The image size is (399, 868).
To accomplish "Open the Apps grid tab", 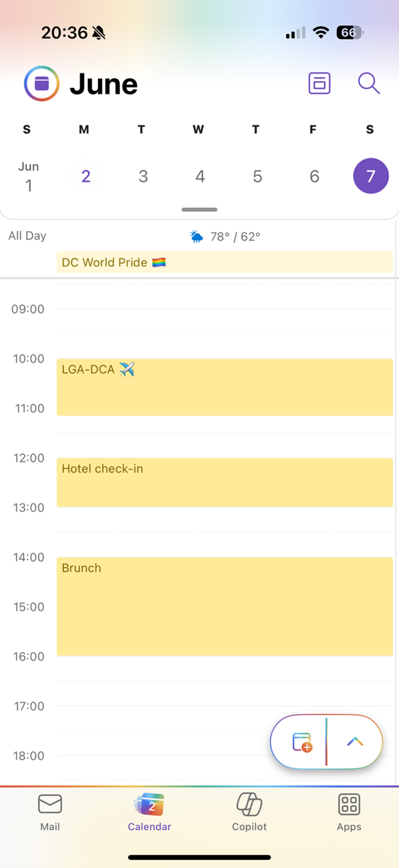I will click(349, 812).
